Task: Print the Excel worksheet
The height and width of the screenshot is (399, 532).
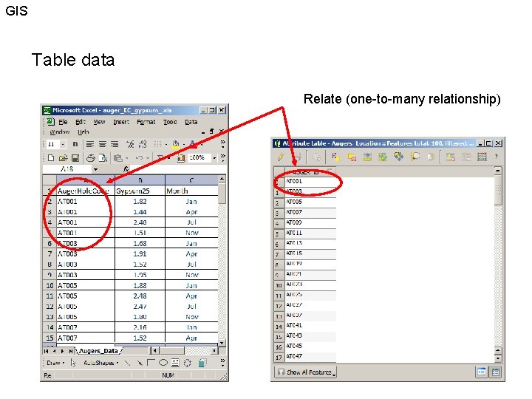Action: (x=90, y=158)
